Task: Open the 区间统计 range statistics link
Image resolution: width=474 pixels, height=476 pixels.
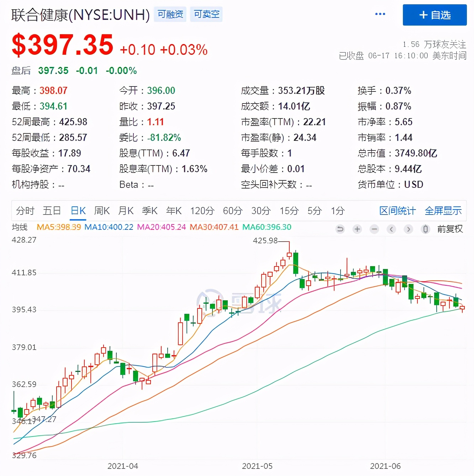Action: (x=397, y=211)
